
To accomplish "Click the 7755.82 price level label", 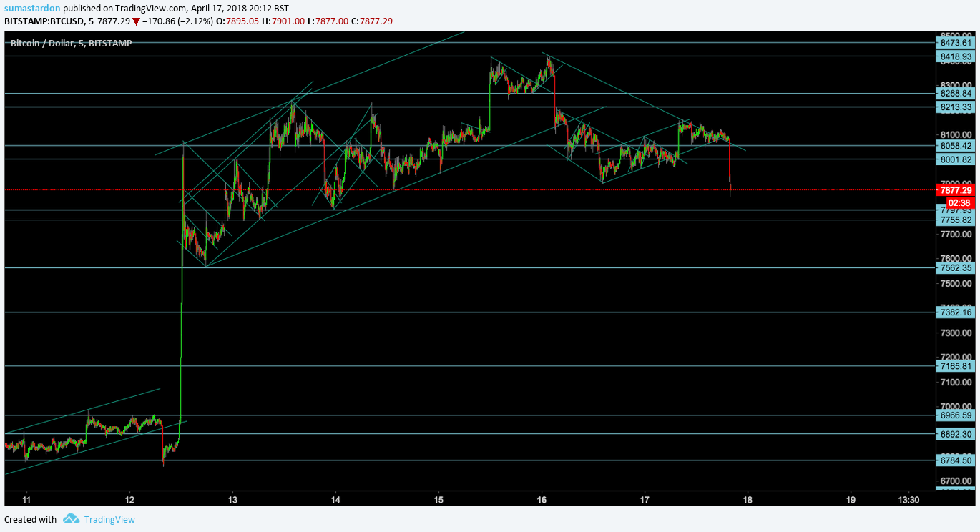I will (955, 220).
